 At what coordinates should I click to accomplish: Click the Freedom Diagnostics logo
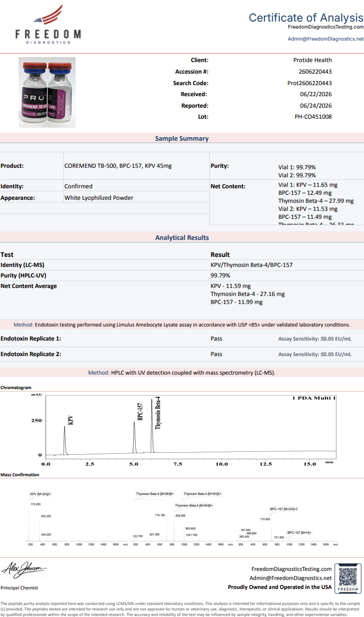[x=48, y=24]
